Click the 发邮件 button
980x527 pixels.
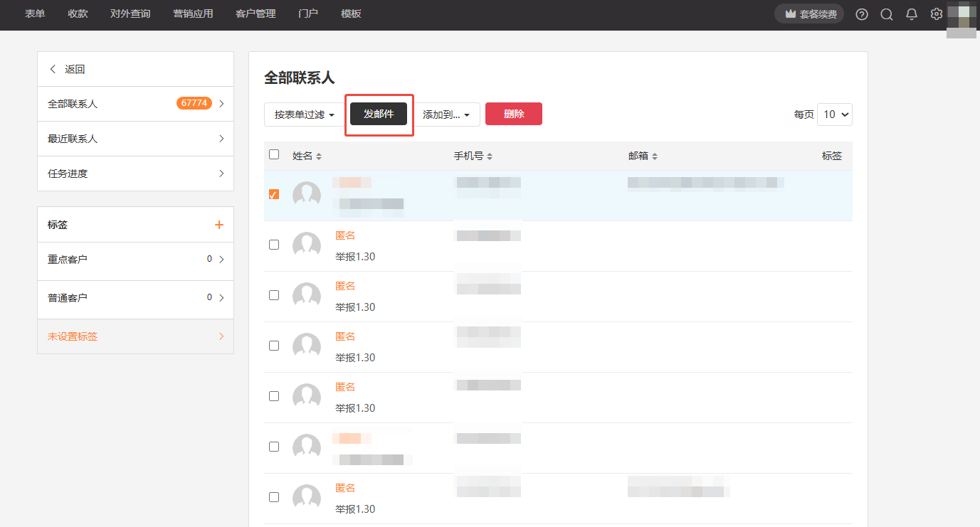tap(379, 114)
